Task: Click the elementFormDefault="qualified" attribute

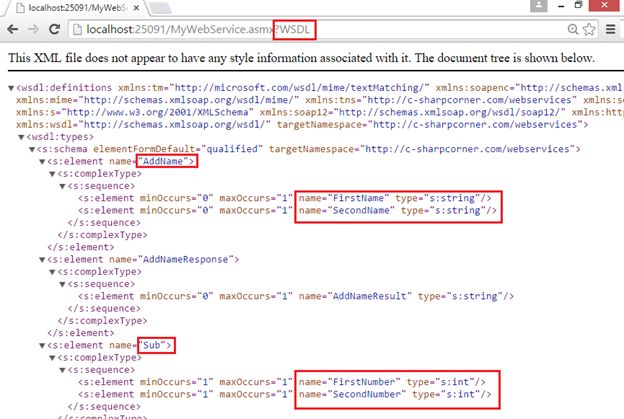Action: 178,149
